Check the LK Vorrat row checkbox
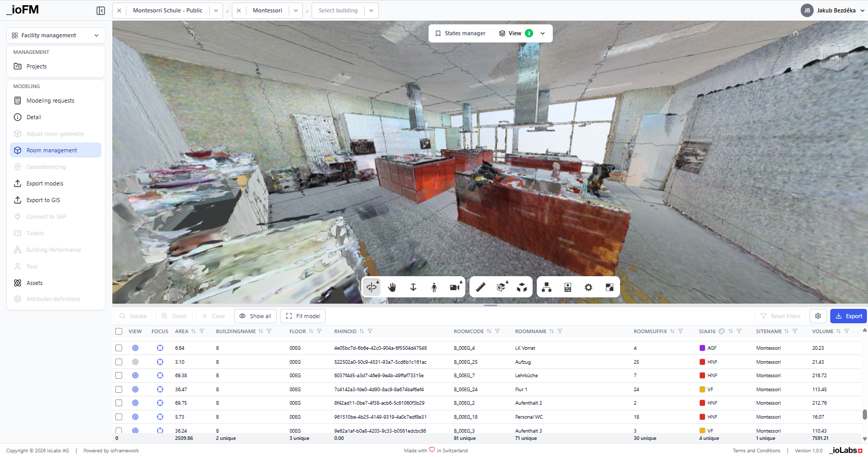868x457 pixels. click(119, 348)
